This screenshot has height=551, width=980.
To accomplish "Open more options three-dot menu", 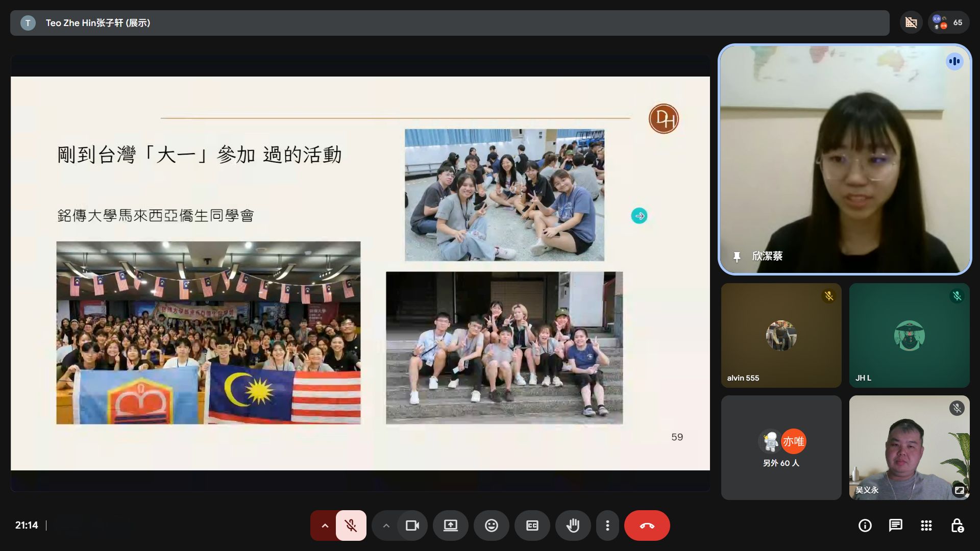I will pyautogui.click(x=607, y=525).
